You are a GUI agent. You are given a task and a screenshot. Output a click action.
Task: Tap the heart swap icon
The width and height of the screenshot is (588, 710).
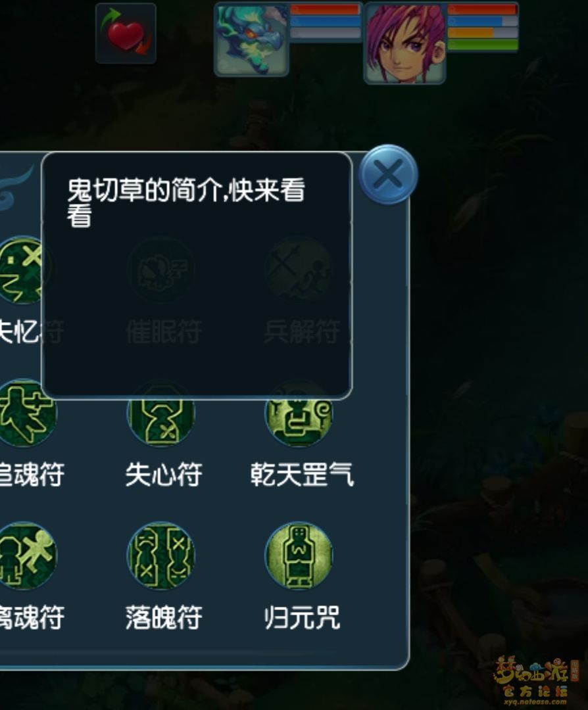coord(126,33)
